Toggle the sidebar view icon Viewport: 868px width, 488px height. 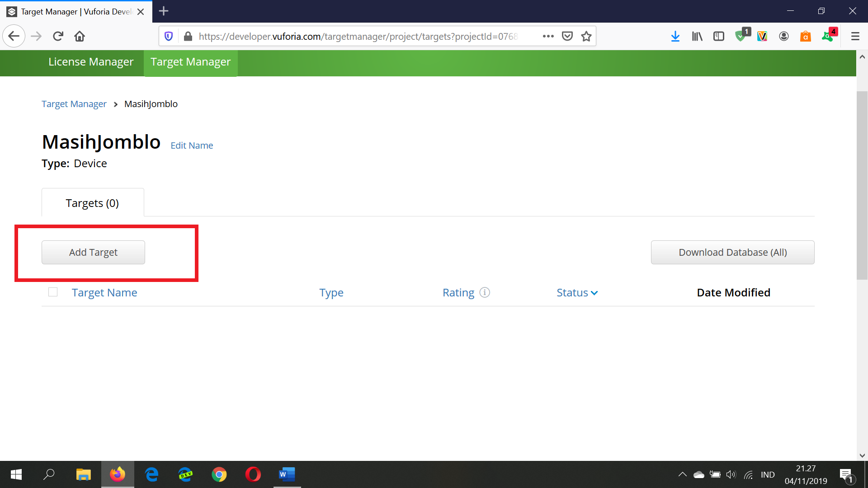click(x=719, y=36)
